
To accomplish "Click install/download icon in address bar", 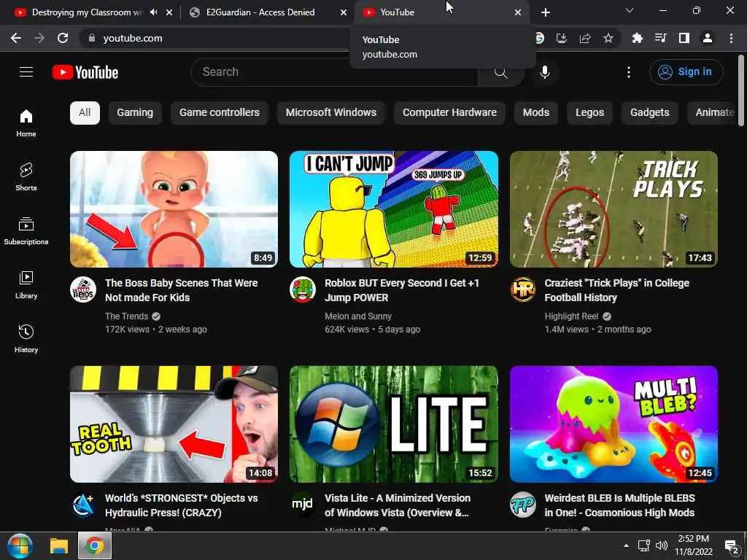I will tap(562, 38).
